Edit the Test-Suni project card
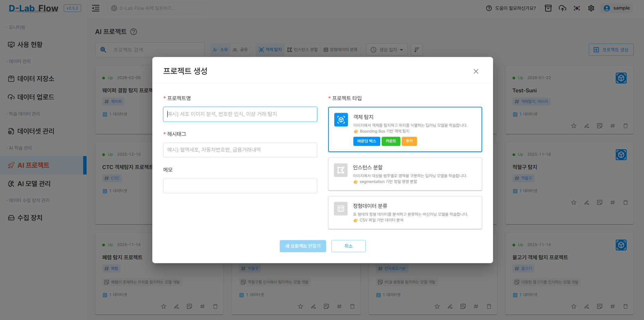The width and height of the screenshot is (644, 320). point(587,126)
